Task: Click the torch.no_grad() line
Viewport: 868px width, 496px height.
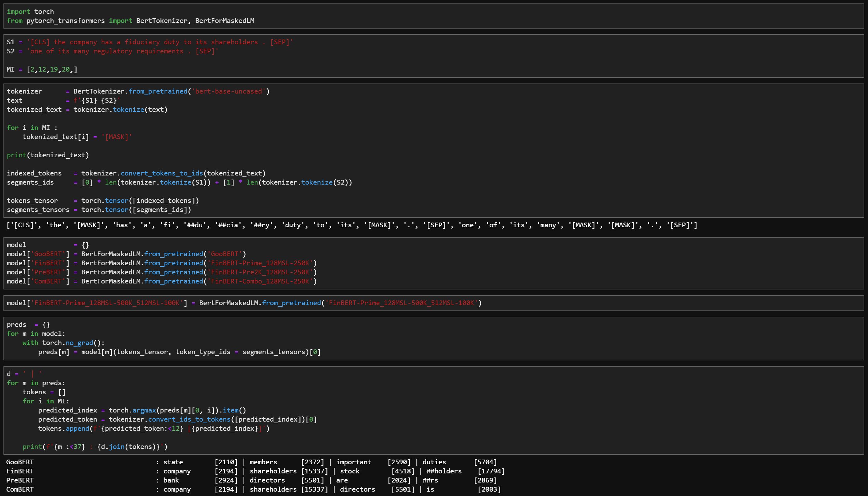Action: coord(63,343)
